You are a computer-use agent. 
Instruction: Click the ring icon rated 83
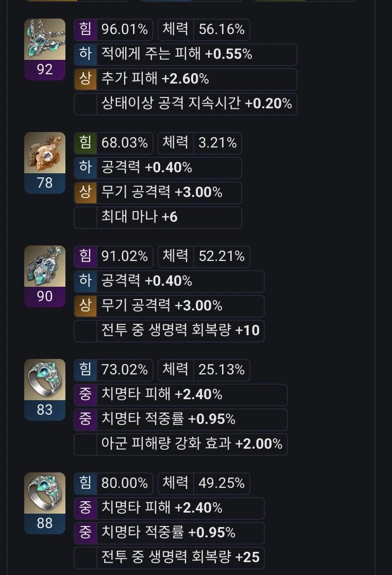point(45,379)
